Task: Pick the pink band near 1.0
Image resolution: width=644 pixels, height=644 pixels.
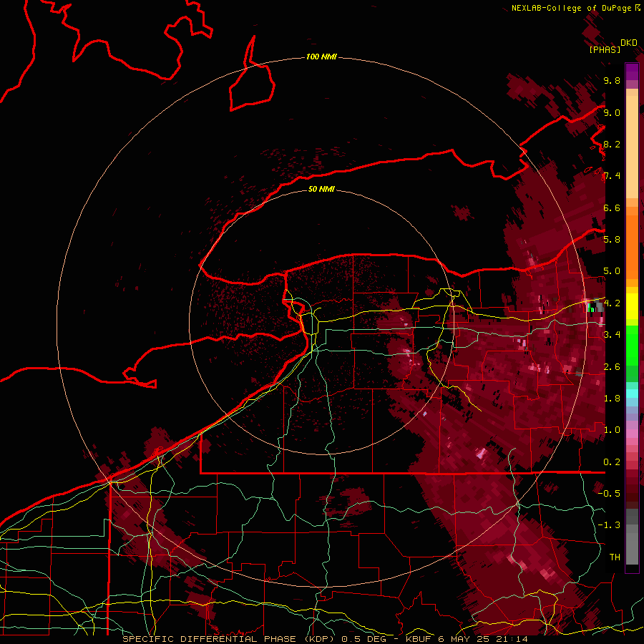Action: tap(632, 434)
